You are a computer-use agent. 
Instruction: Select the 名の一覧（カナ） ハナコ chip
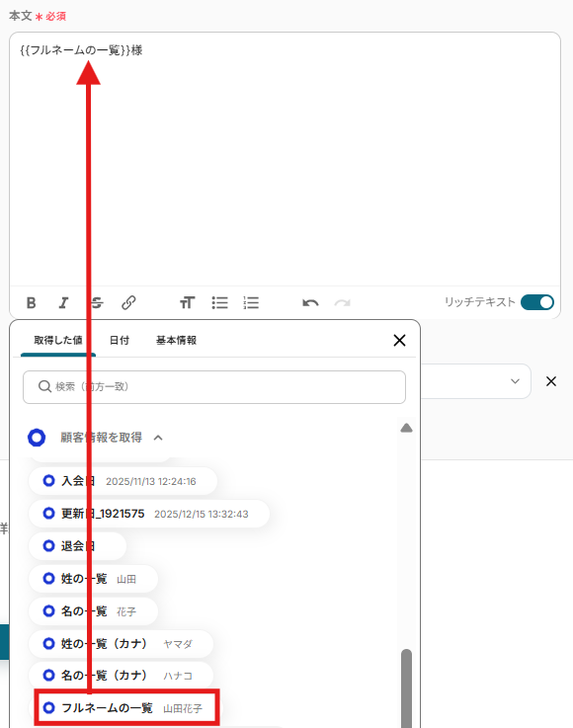(121, 675)
